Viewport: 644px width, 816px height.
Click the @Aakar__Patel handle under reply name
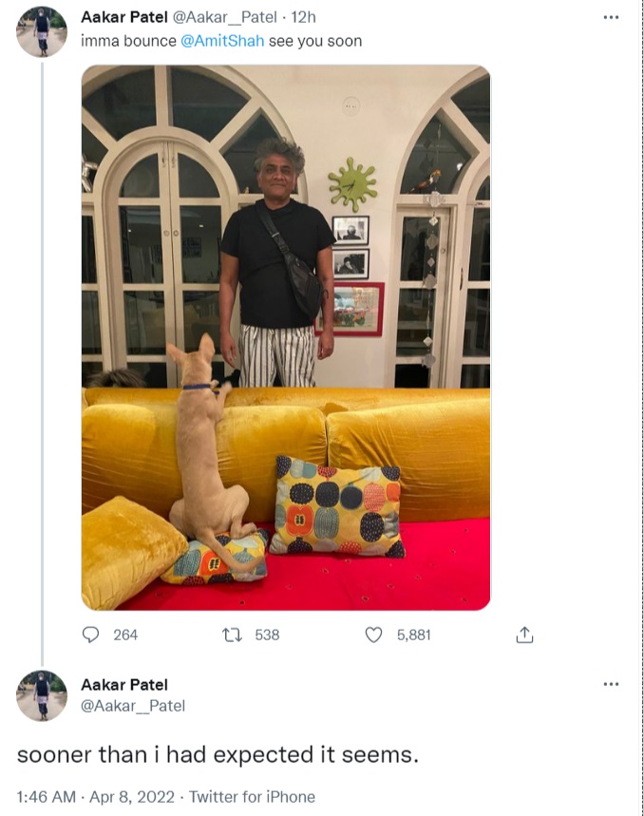pos(133,706)
